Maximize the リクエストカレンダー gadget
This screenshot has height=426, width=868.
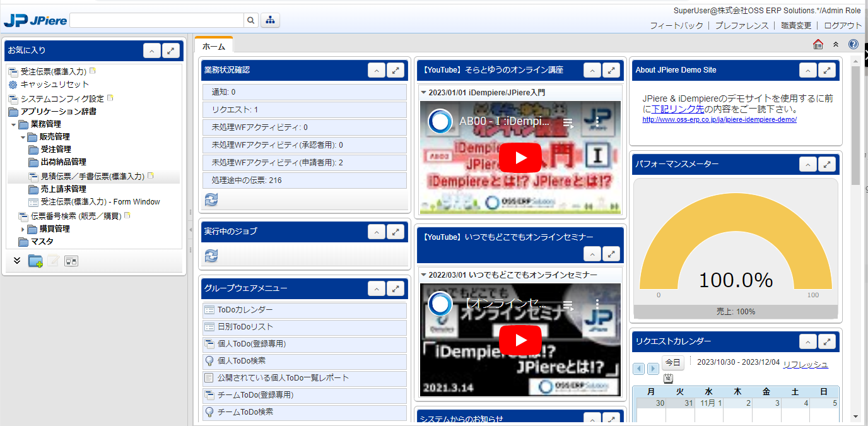pos(827,341)
